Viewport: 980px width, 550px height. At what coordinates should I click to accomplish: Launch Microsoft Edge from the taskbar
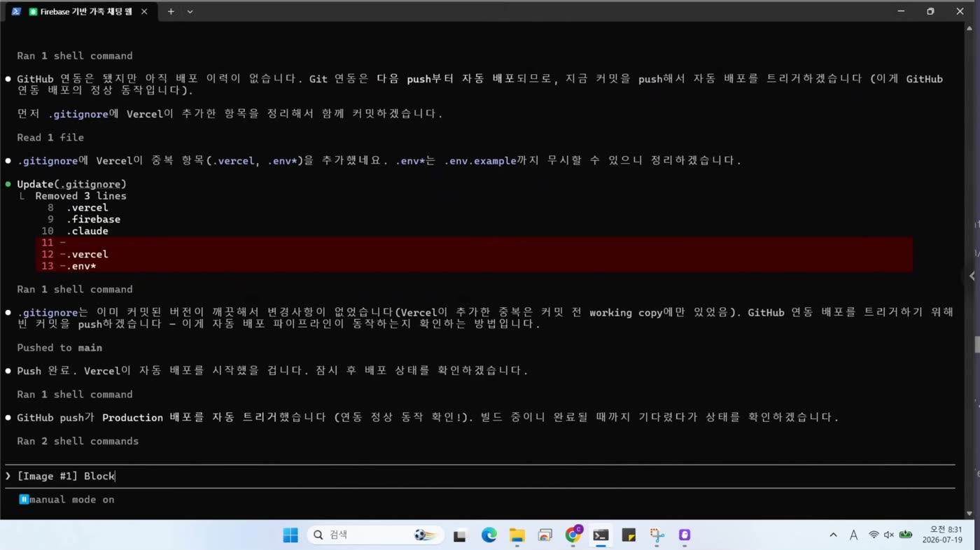pos(489,535)
